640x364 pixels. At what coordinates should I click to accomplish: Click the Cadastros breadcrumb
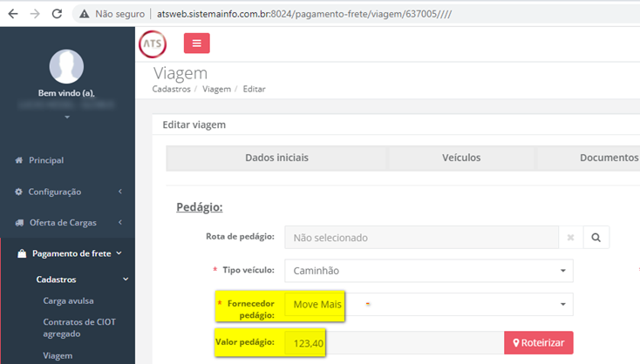(x=172, y=89)
